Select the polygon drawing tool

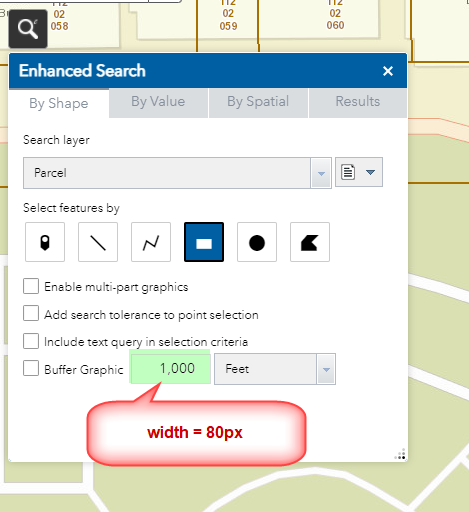(310, 242)
